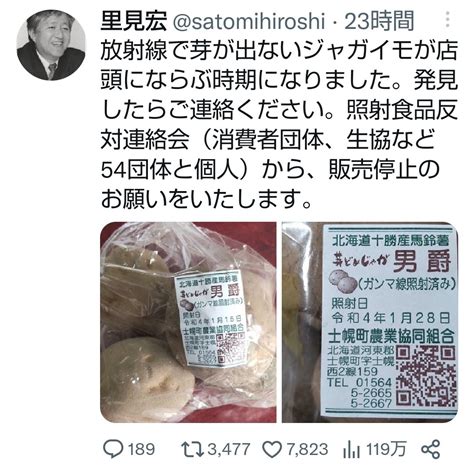The image size is (474, 469).
Task: Click the 189 replies count
Action: (x=141, y=449)
